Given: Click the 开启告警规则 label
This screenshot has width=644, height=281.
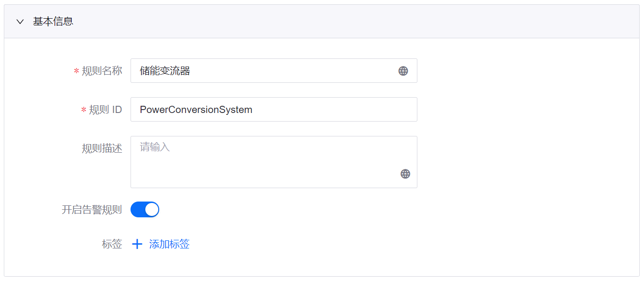Looking at the screenshot, I should (92, 210).
